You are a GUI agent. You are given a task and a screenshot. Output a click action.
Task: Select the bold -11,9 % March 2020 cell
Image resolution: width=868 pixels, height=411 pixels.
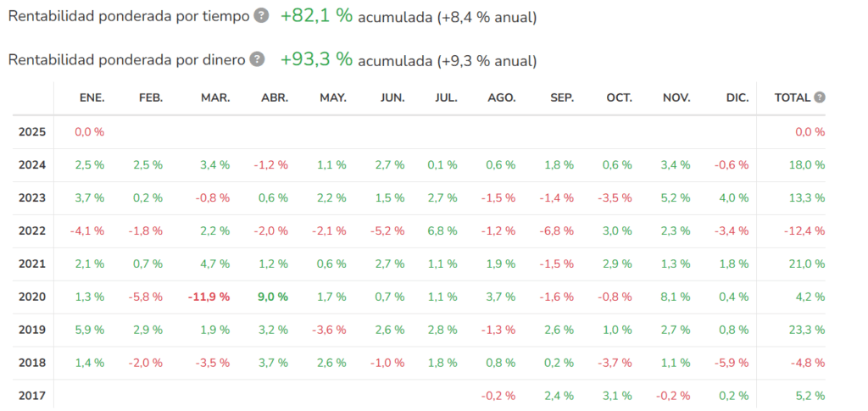[x=209, y=297]
